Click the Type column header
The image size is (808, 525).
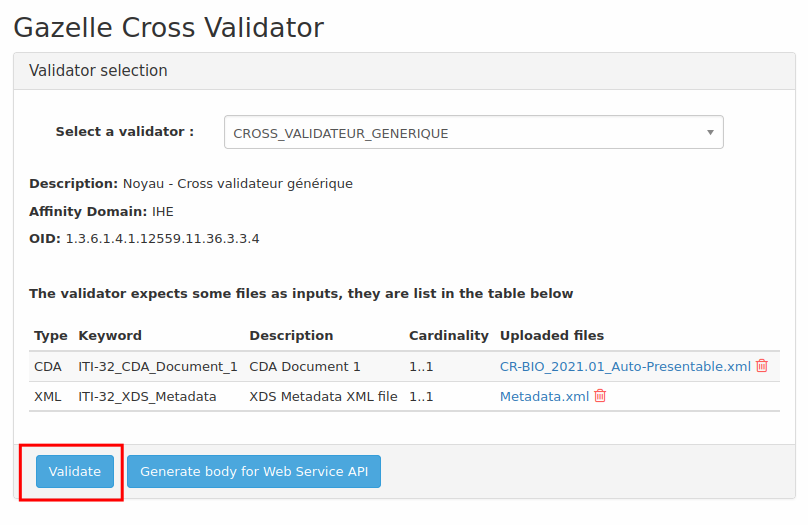pyautogui.click(x=51, y=336)
